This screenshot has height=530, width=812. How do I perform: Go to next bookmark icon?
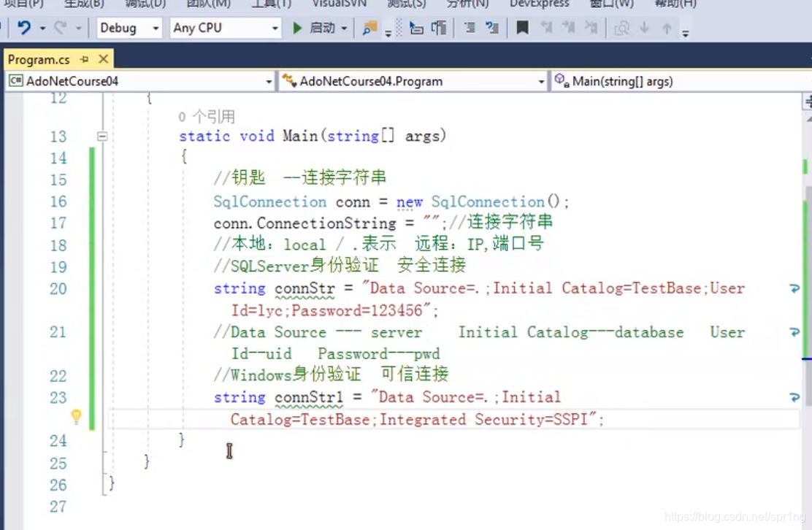[569, 28]
